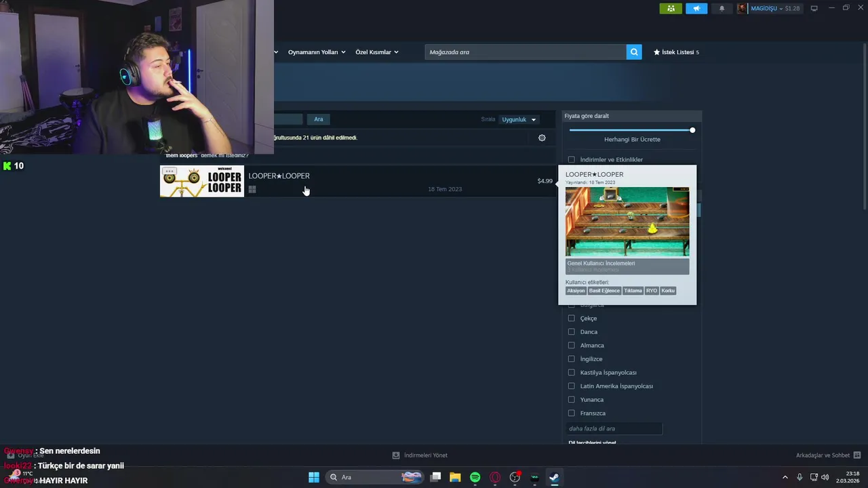Switch to Big Picture mode monitor icon
Viewport: 868px width, 488px height.
pos(814,8)
